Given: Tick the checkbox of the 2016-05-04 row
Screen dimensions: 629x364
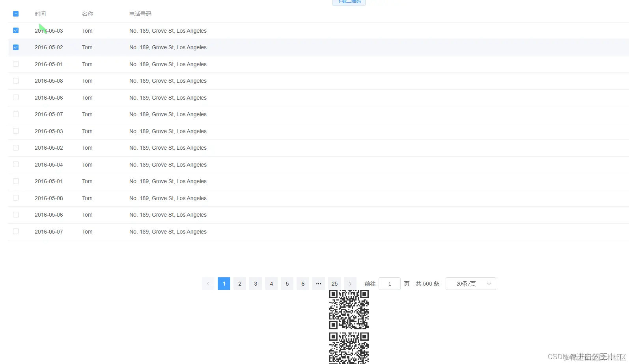Looking at the screenshot, I should click(x=16, y=164).
